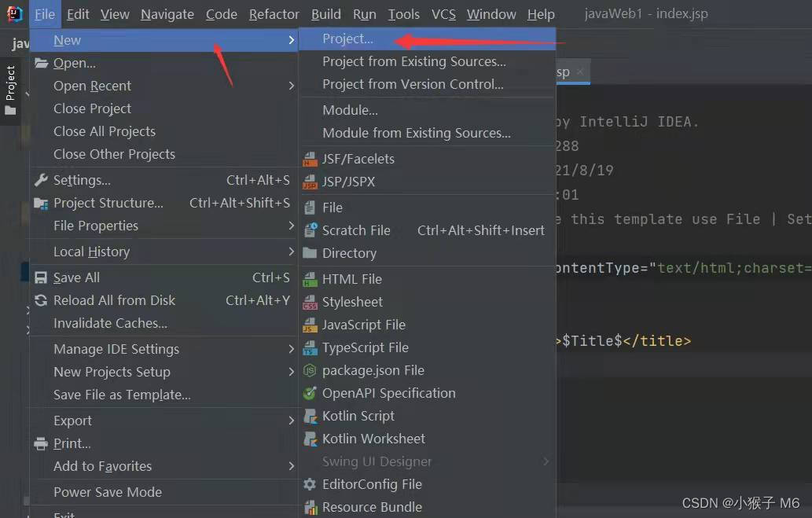Click the File document icon
Screen dimensions: 812x518
click(310, 208)
